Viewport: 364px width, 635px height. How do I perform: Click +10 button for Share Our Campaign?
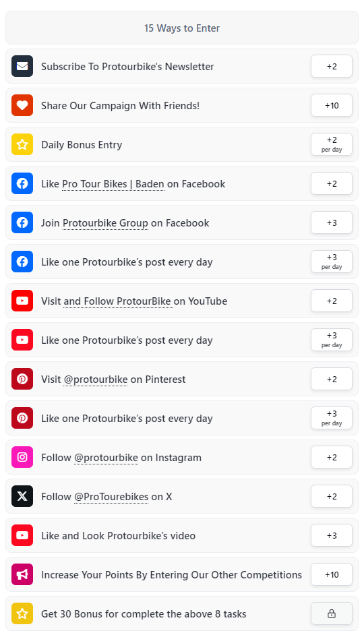332,105
